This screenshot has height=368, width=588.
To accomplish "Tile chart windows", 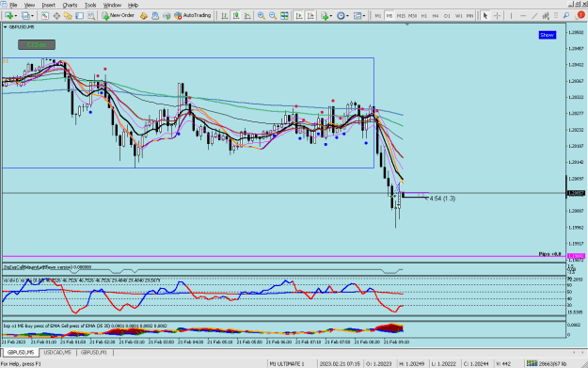I will tap(285, 16).
